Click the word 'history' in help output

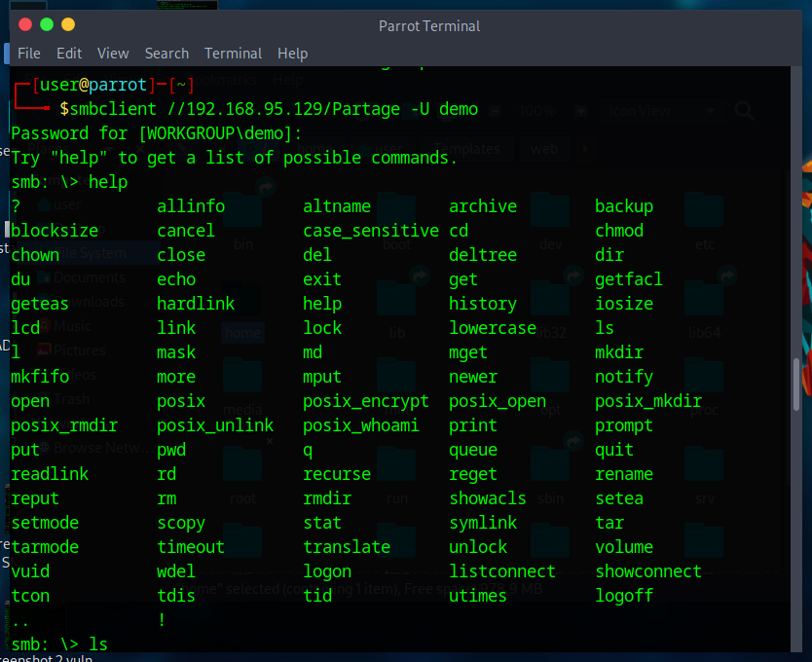coord(483,304)
